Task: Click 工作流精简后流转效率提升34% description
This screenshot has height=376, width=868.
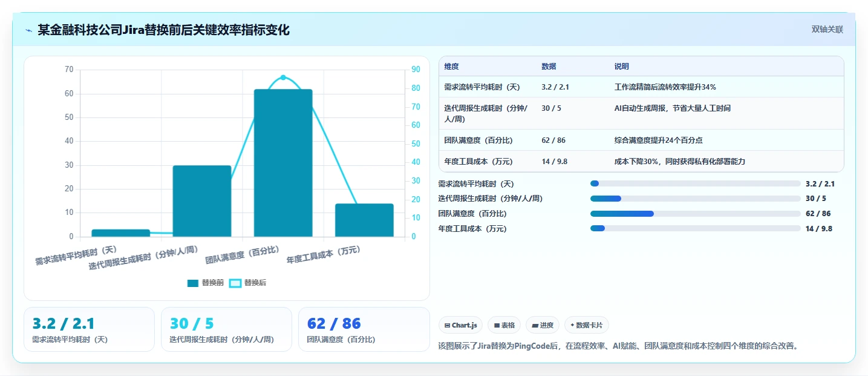Action: coord(665,87)
